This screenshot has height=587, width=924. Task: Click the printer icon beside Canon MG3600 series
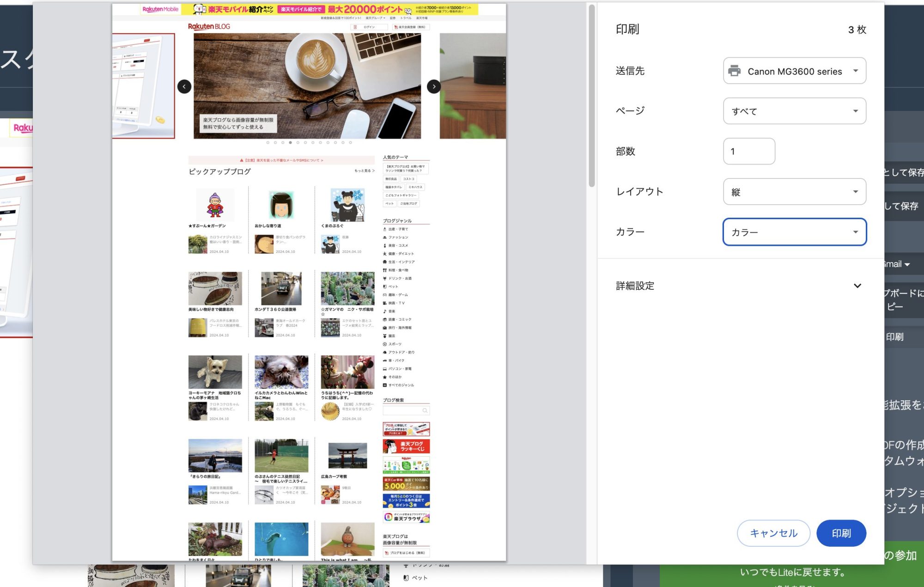pos(736,71)
